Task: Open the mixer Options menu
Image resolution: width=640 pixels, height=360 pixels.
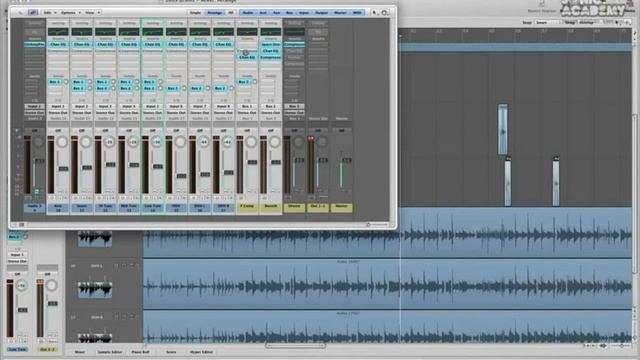Action: (70, 13)
